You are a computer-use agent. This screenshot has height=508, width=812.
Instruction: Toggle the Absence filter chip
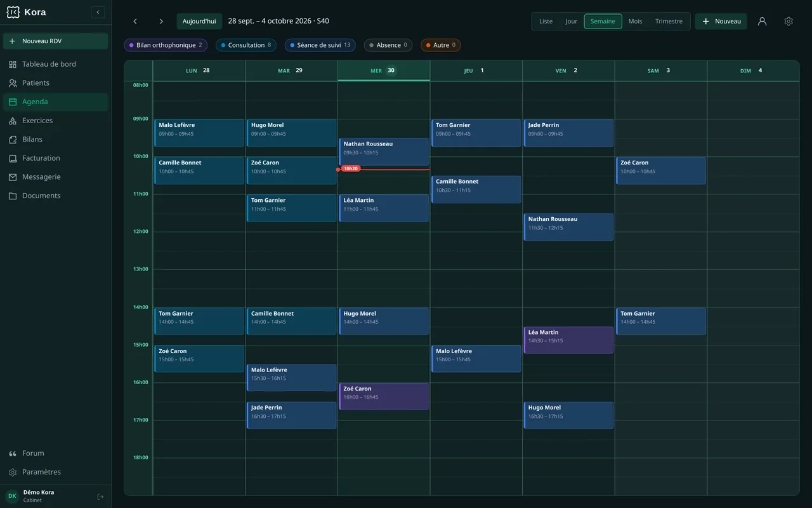point(388,45)
